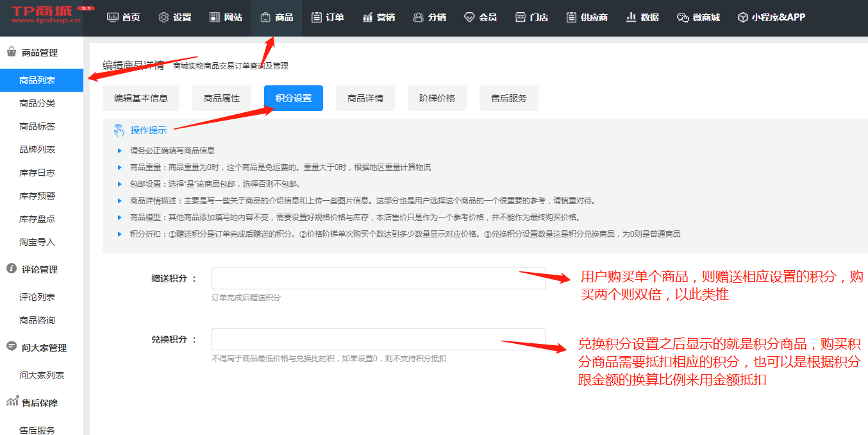Click 商品分类 in sidebar
The image size is (868, 435).
pyautogui.click(x=37, y=103)
